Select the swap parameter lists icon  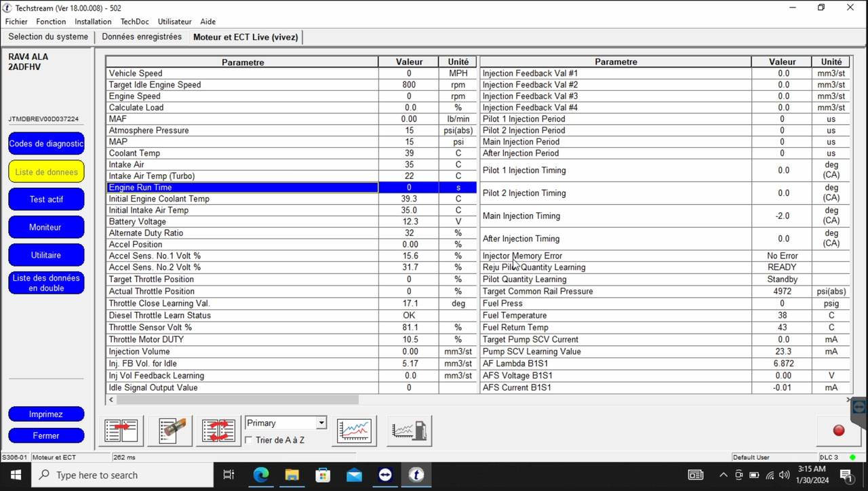tap(218, 430)
